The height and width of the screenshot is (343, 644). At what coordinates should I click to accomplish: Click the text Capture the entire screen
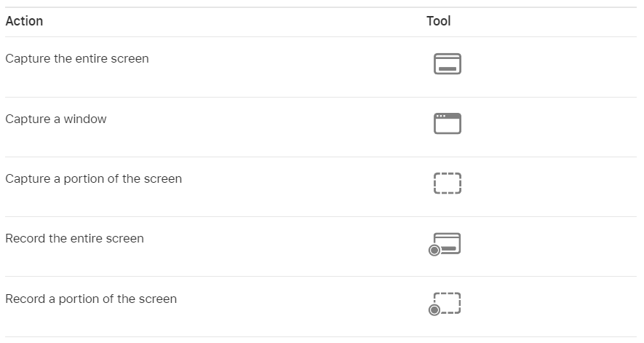[77, 58]
